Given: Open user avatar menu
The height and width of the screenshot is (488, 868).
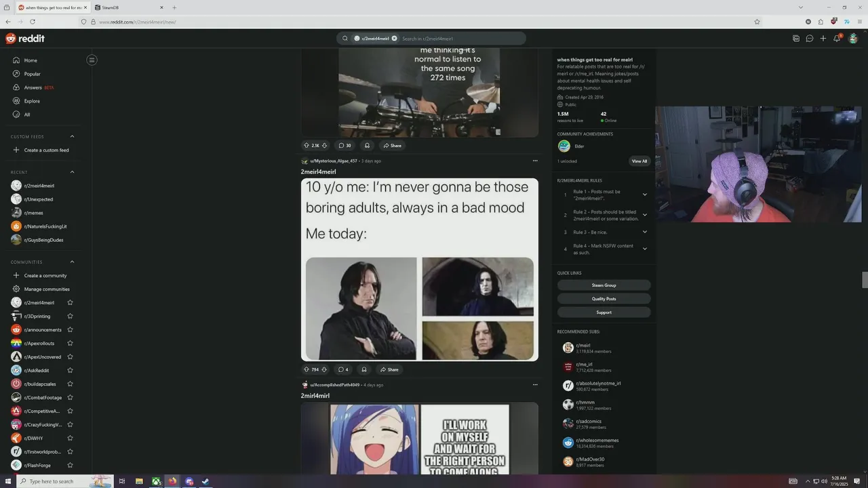Looking at the screenshot, I should (x=853, y=39).
